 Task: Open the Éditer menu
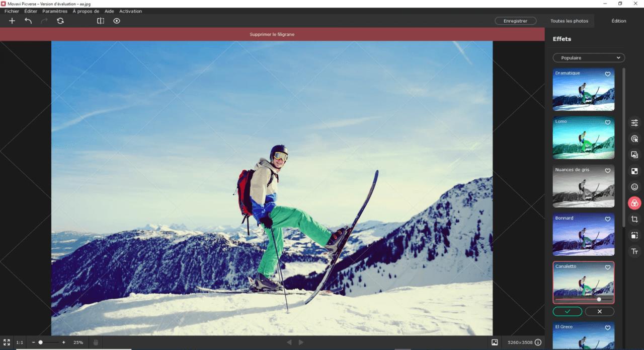(x=31, y=11)
